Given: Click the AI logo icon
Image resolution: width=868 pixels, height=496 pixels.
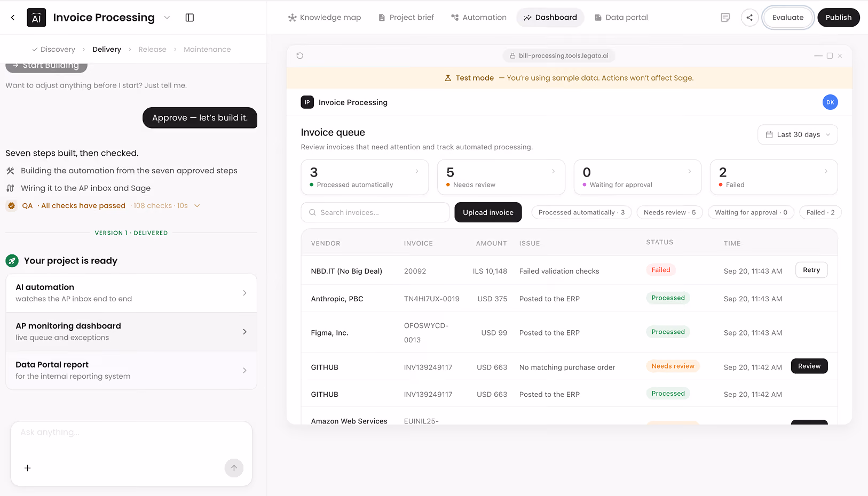Looking at the screenshot, I should click(36, 18).
